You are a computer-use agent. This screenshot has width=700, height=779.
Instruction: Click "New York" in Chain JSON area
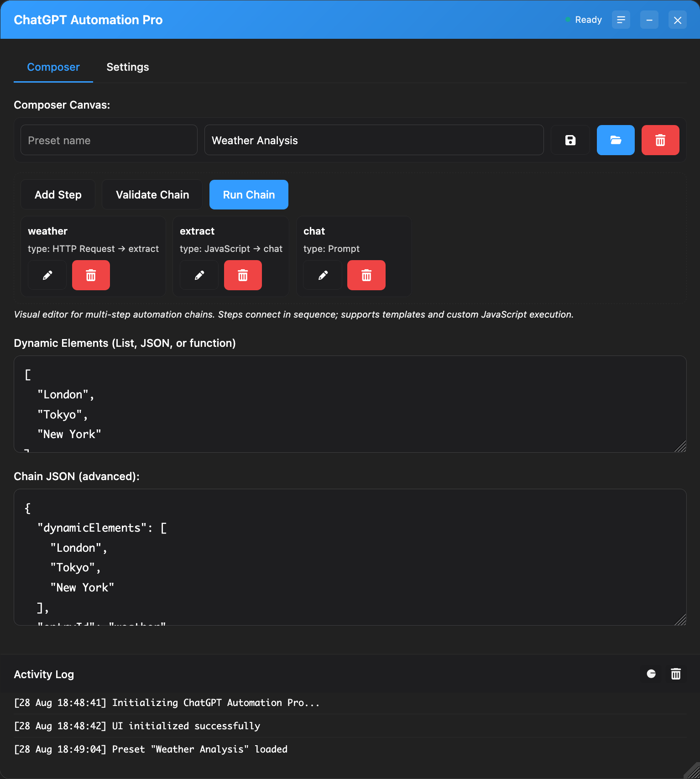[x=82, y=587]
